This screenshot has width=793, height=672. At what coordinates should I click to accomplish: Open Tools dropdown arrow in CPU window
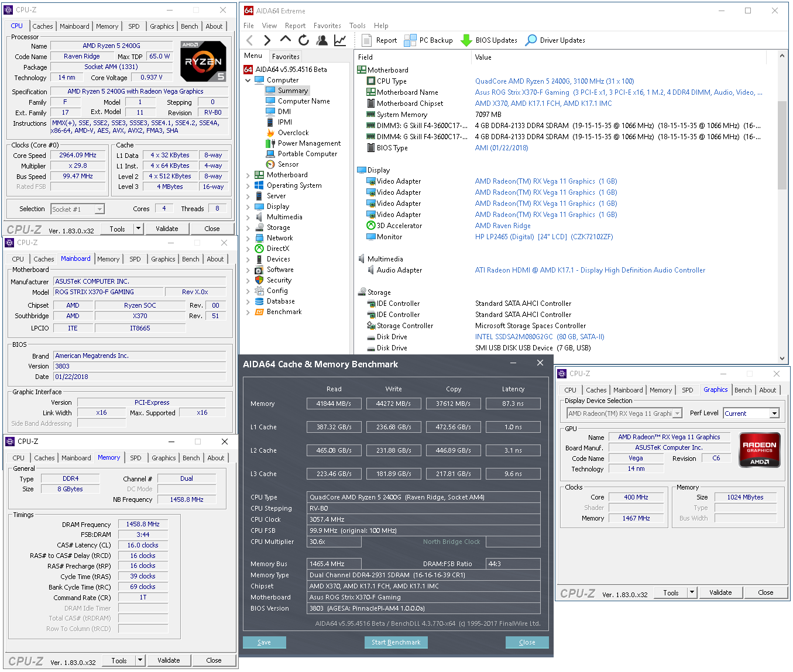click(x=139, y=229)
